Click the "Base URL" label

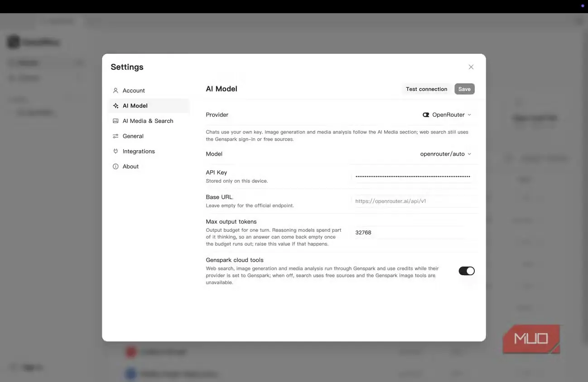pos(219,197)
